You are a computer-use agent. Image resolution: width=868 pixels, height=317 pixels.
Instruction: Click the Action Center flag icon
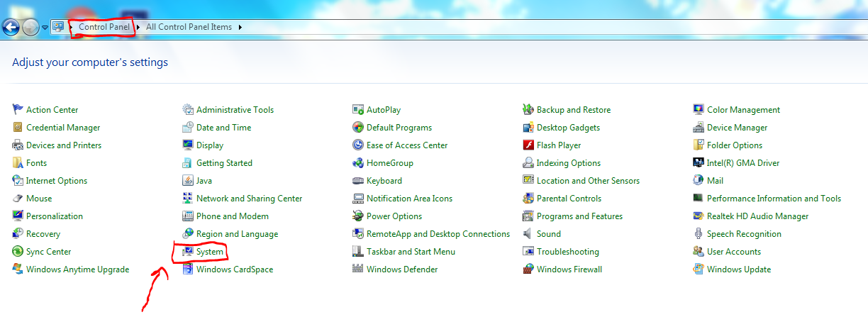[18, 109]
